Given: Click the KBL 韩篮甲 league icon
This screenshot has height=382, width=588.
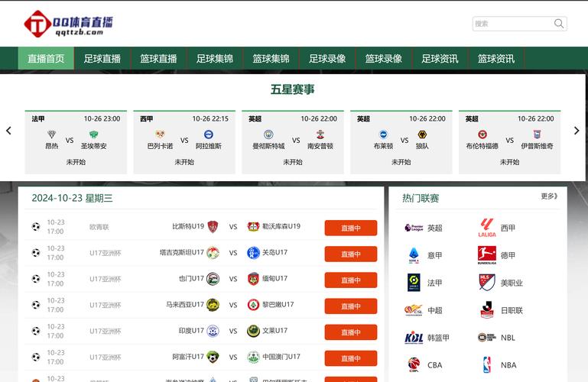Looking at the screenshot, I should (x=414, y=338).
